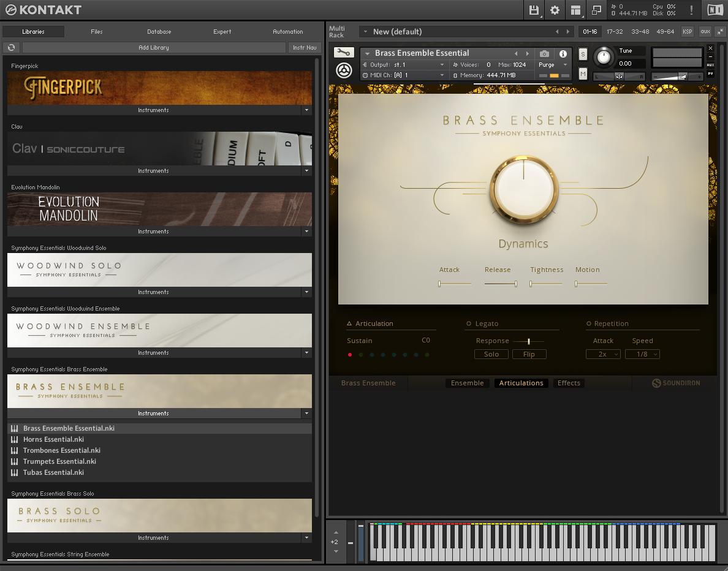
Task: Click the minimize view window icon
Action: 596,10
